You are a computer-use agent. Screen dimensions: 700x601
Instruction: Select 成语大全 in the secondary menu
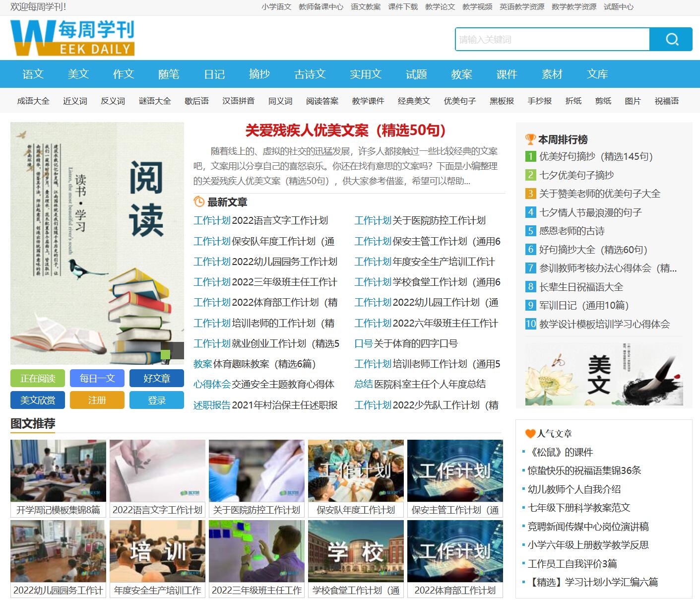coord(33,101)
